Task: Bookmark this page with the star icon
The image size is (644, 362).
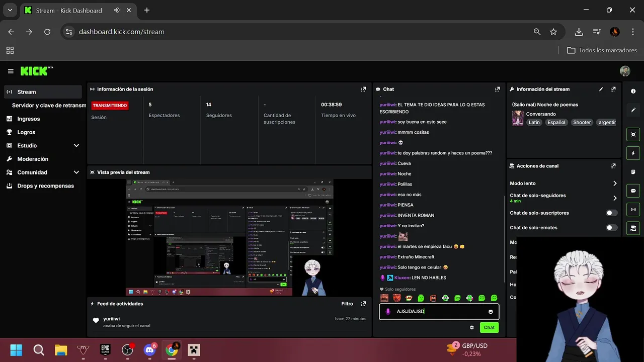Action: pyautogui.click(x=553, y=32)
